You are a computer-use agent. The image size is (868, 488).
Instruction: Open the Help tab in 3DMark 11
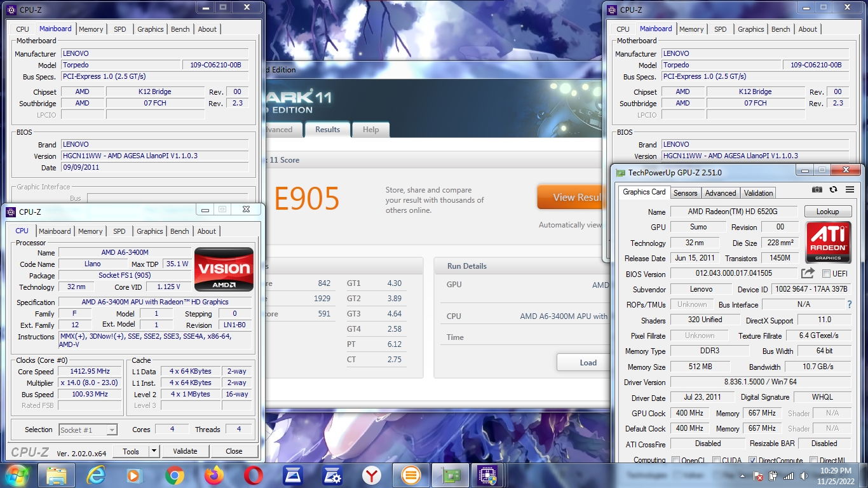click(x=370, y=130)
